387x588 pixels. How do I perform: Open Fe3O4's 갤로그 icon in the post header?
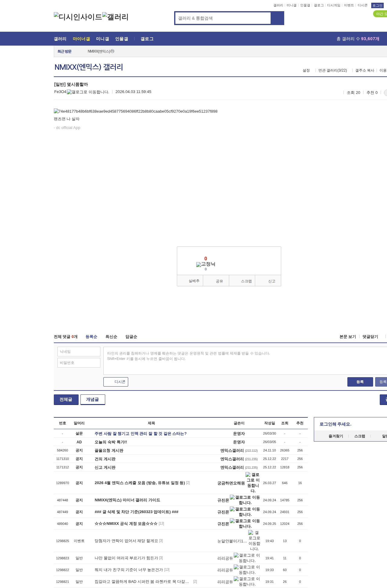click(88, 92)
